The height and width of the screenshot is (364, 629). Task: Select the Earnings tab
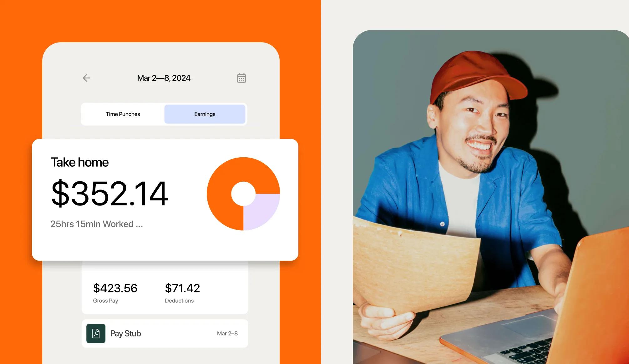(x=204, y=114)
